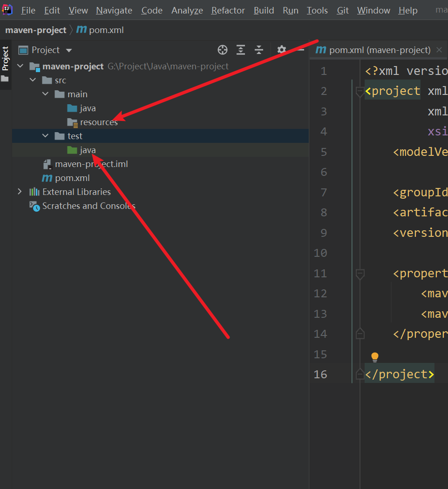This screenshot has width=448, height=489.
Task: Open the Window menu
Action: 373,11
